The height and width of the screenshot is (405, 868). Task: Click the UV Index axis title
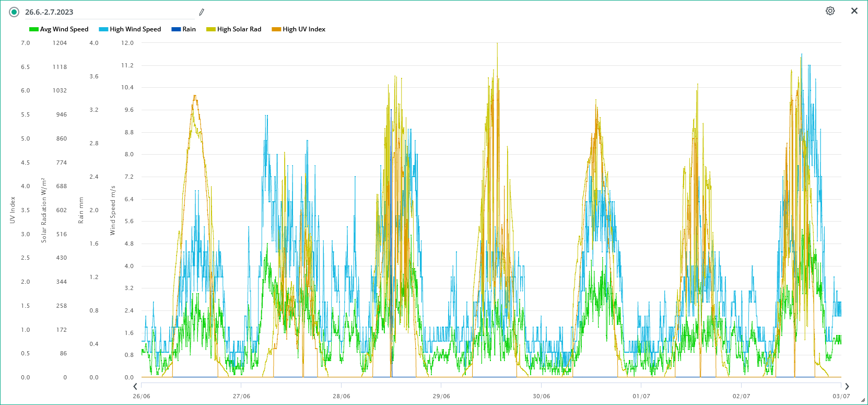[13, 210]
